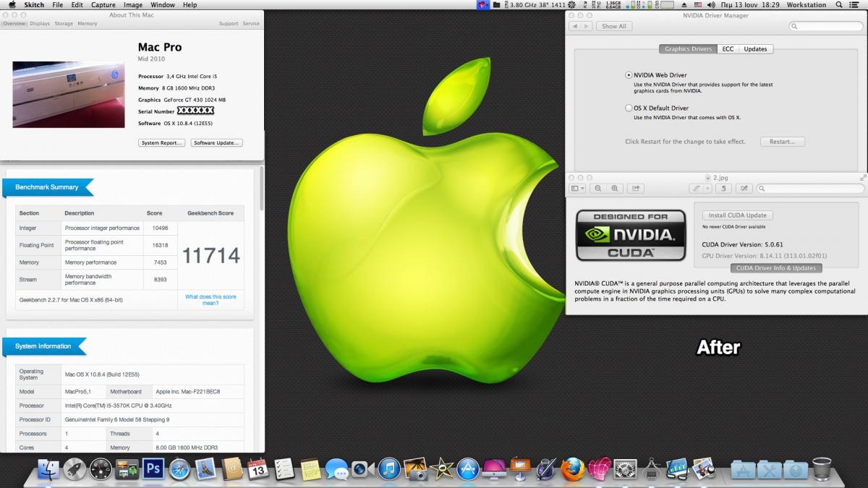The width and height of the screenshot is (868, 488).
Task: Click Install CUDA Update button
Action: click(x=738, y=215)
